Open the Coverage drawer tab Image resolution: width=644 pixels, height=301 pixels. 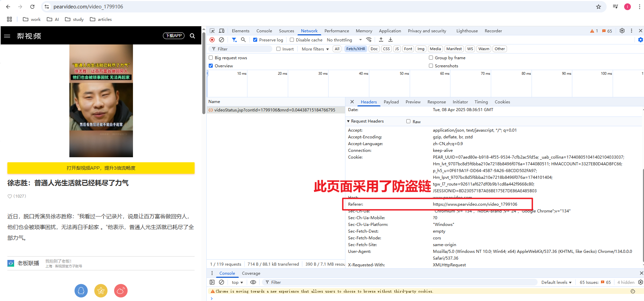pyautogui.click(x=251, y=273)
